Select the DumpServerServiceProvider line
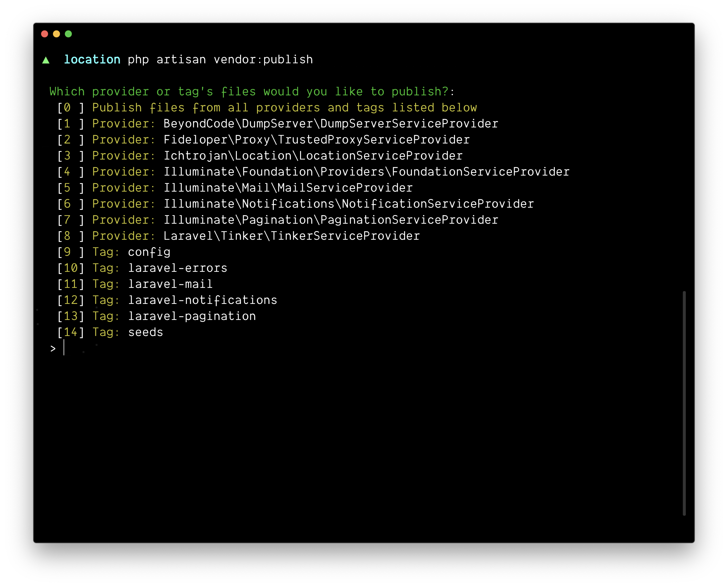728x587 pixels. (278, 124)
